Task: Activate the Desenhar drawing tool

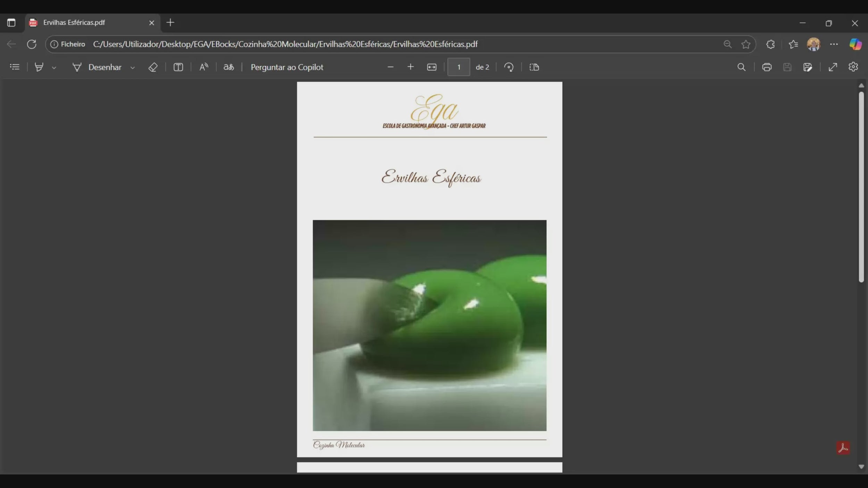Action: click(x=97, y=67)
